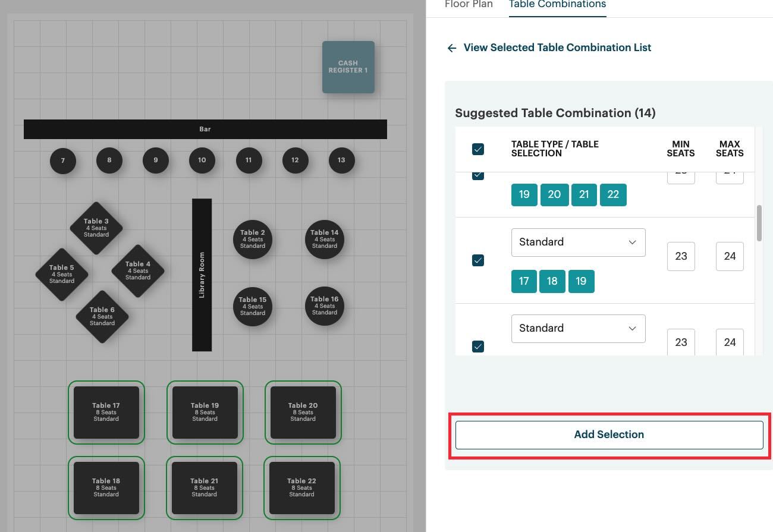Select Table 22 on the floor plan
The width and height of the screenshot is (773, 532).
[x=302, y=487]
